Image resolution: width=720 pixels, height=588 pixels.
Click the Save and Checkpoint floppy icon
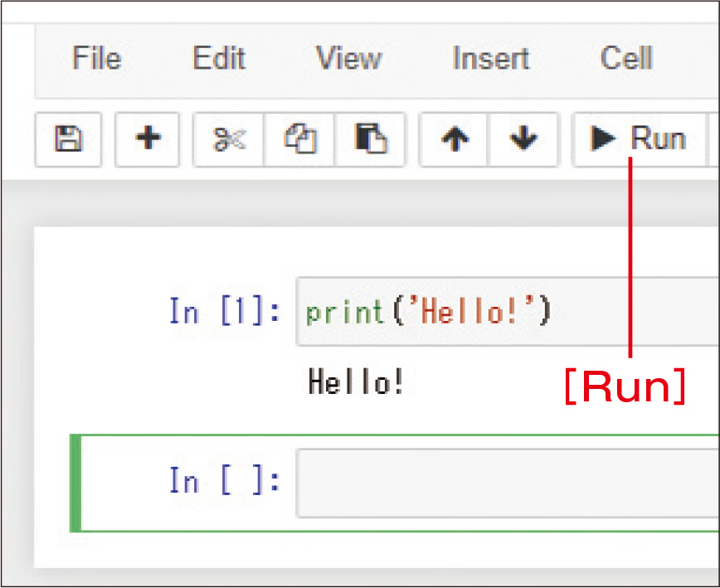tap(66, 138)
